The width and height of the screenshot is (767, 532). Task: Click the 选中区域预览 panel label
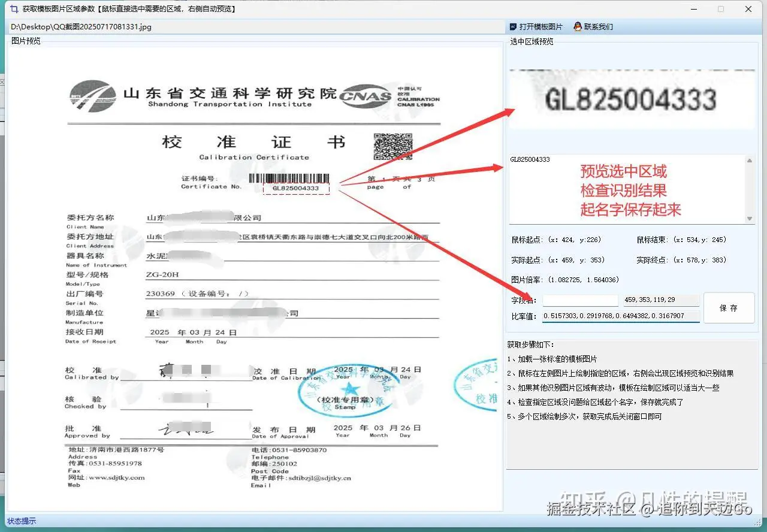point(532,41)
